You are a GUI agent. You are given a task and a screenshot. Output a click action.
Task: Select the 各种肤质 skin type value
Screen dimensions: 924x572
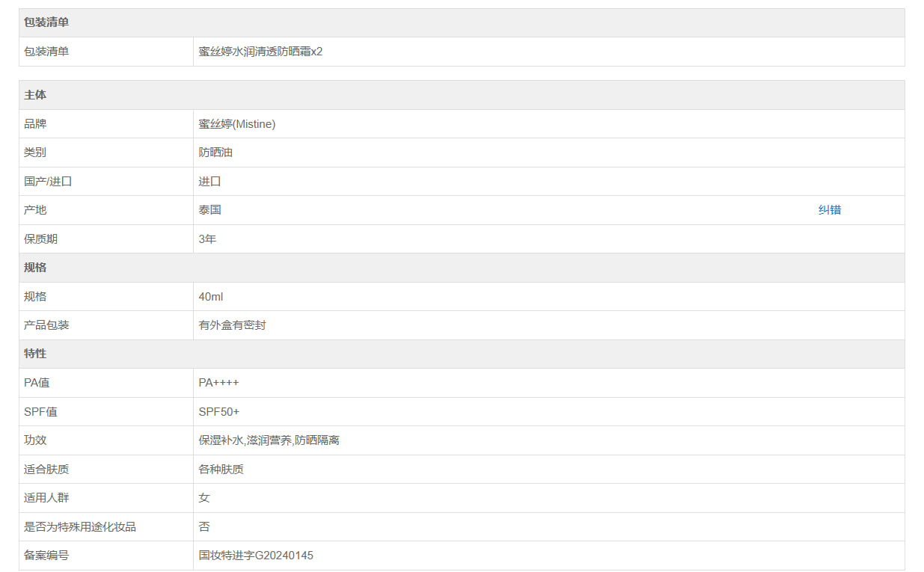point(221,470)
